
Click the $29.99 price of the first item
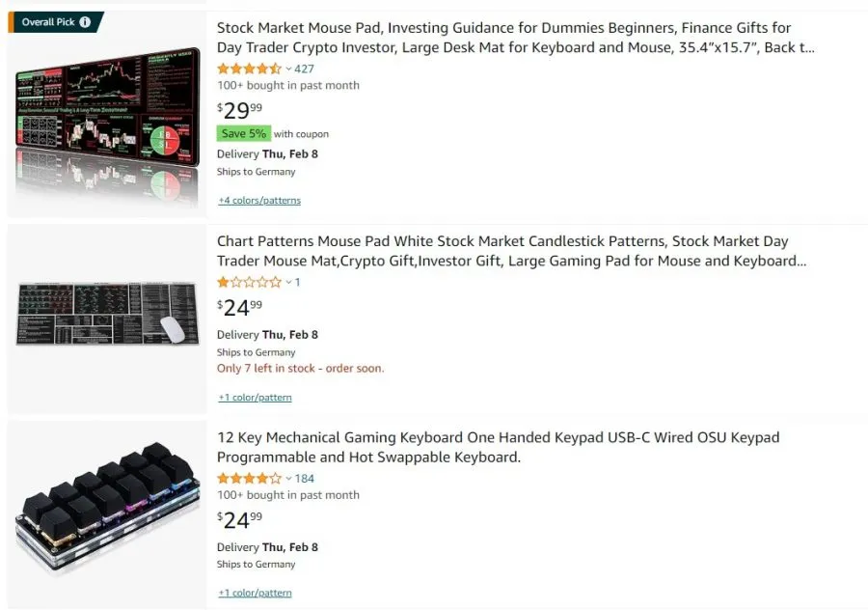coord(238,110)
